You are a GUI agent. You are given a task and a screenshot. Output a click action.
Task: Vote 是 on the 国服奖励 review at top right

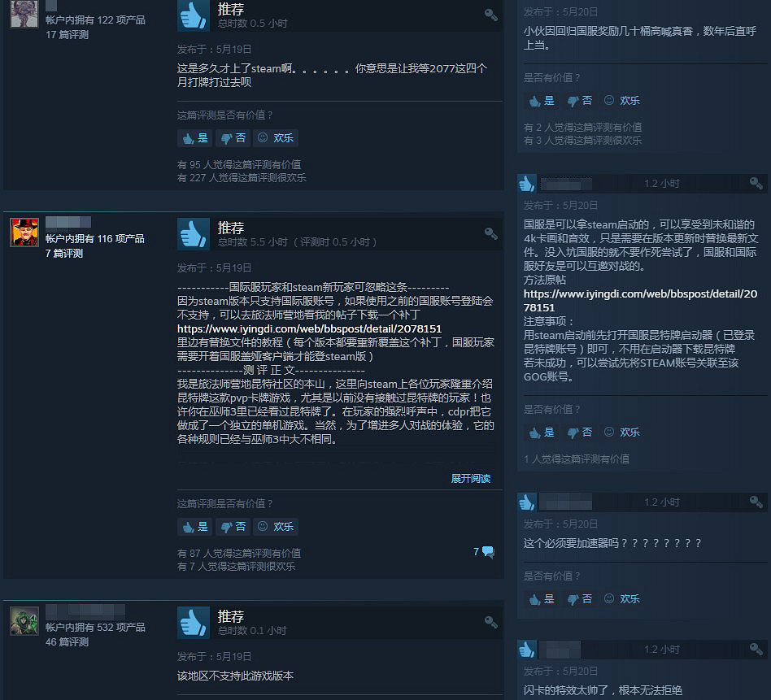[x=542, y=101]
